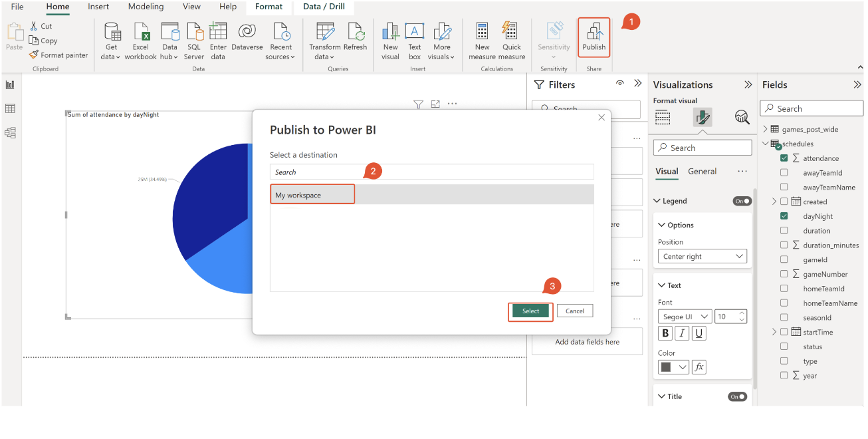Open the text Color swatch picker
This screenshot has height=439, width=868.
coord(673,366)
